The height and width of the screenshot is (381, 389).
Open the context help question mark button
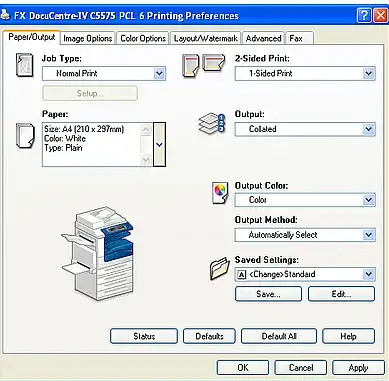click(x=364, y=16)
